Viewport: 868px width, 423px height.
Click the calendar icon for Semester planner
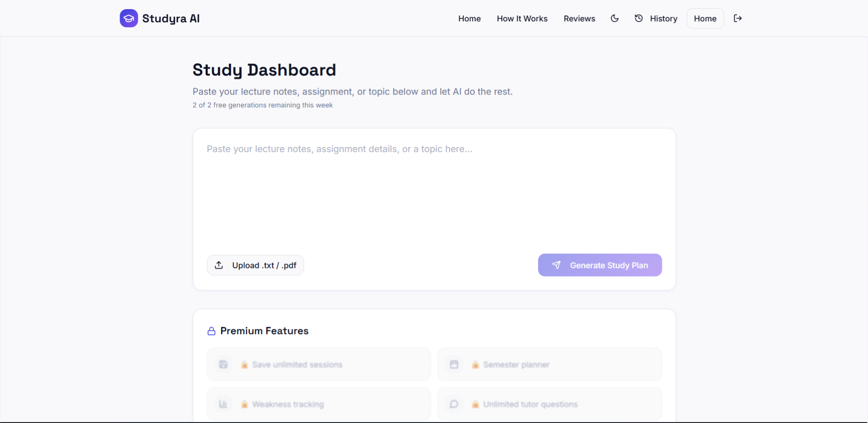454,364
